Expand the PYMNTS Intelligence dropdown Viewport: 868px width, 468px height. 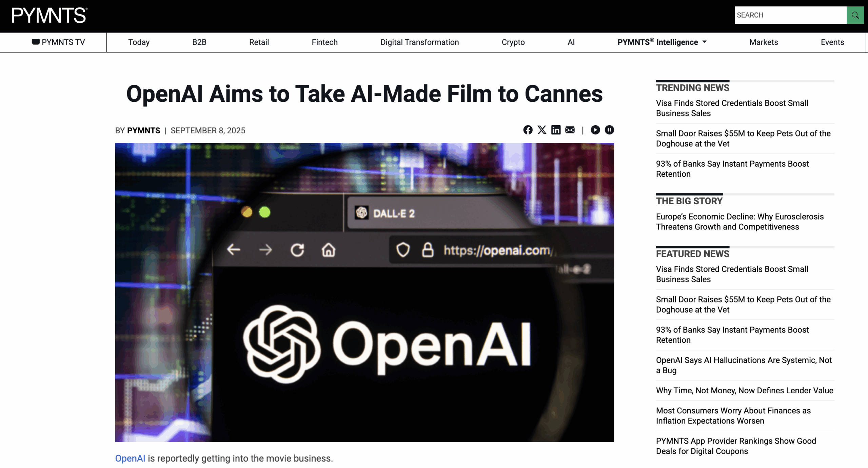[x=662, y=42]
